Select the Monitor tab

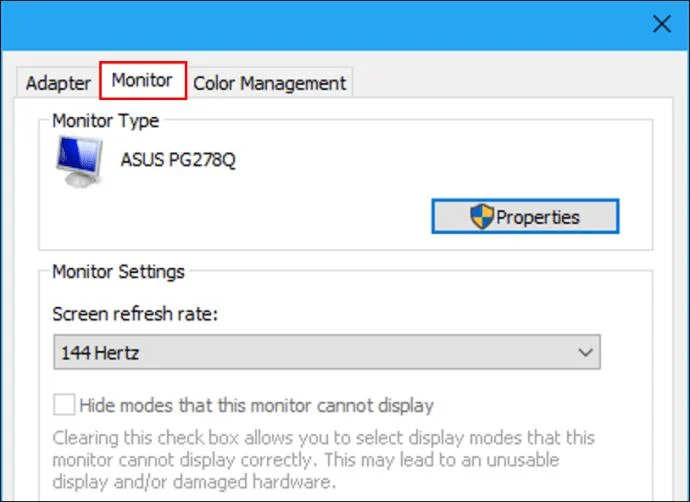tap(143, 80)
